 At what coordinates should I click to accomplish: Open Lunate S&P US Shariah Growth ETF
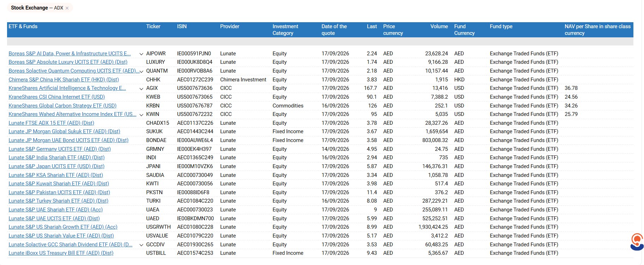[x=63, y=227]
